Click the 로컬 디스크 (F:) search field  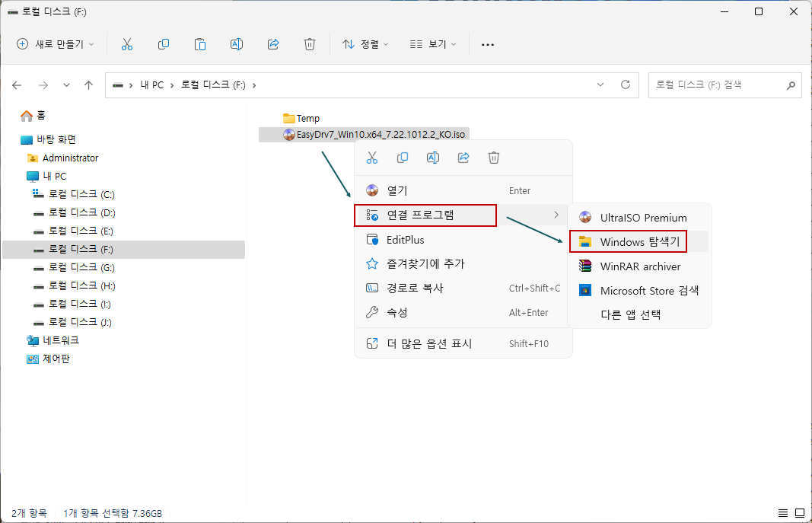click(725, 85)
